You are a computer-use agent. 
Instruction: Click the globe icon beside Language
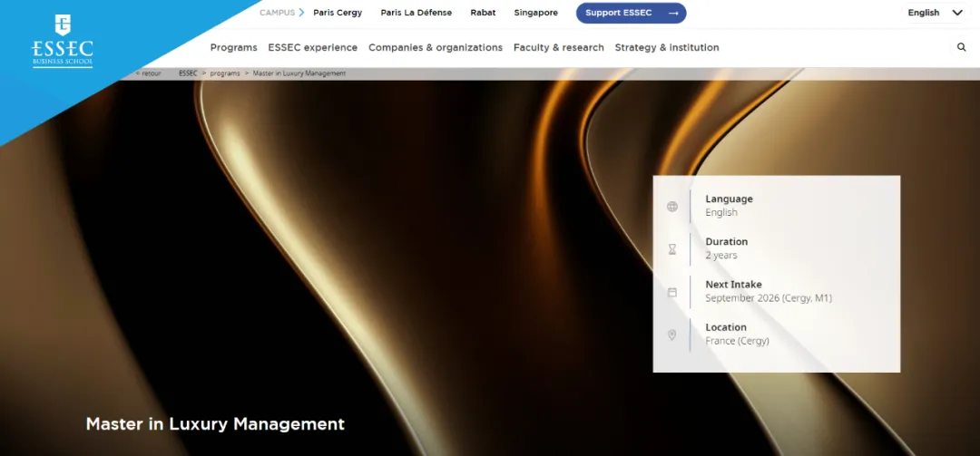[x=672, y=206]
